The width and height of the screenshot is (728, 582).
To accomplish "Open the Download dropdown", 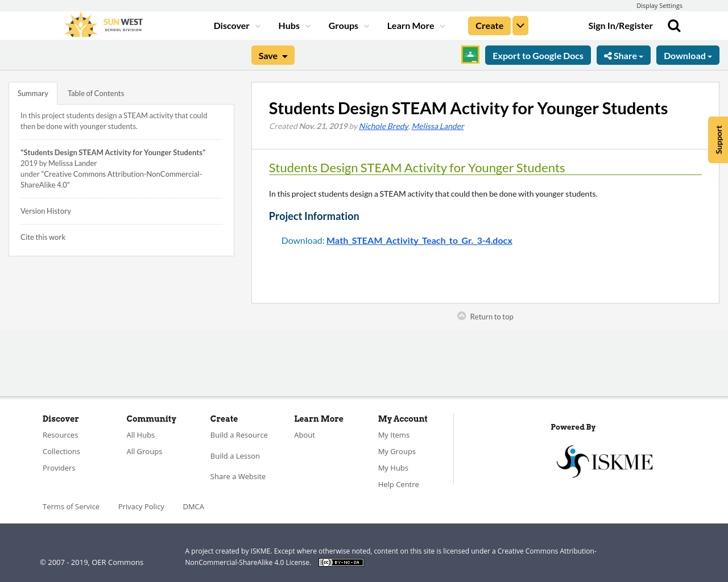I will (x=687, y=55).
